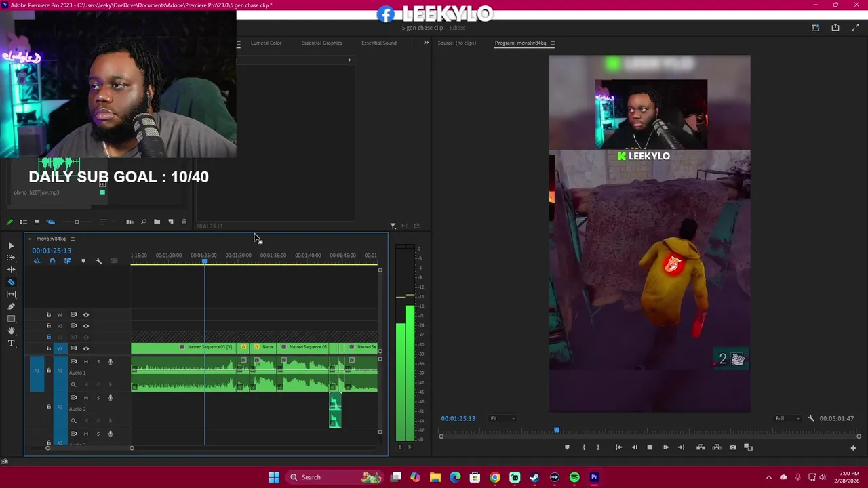Toggle V3 track output eye

[x=86, y=326]
